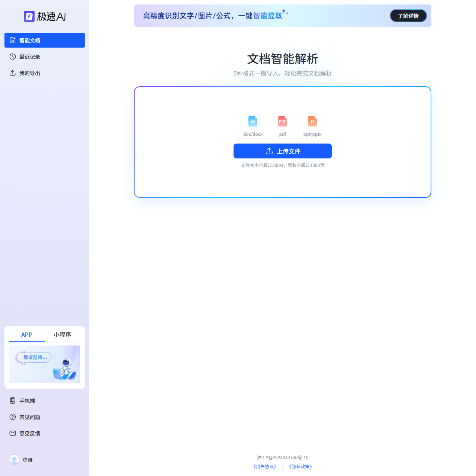Open the 《用户协议》 agreement link
Screen dimensions: 476x476
[x=265, y=466]
